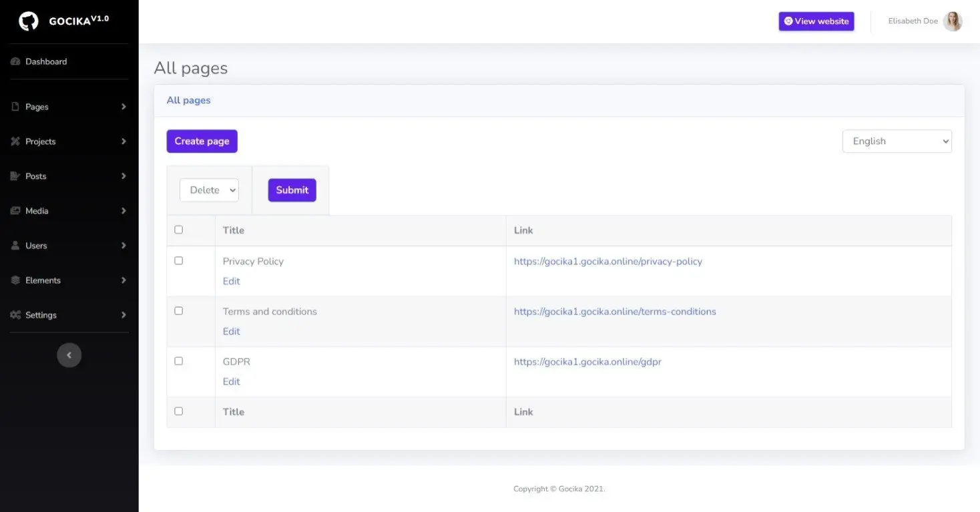The width and height of the screenshot is (980, 512).
Task: Collapse sidebar with round arrow button
Action: click(x=69, y=355)
